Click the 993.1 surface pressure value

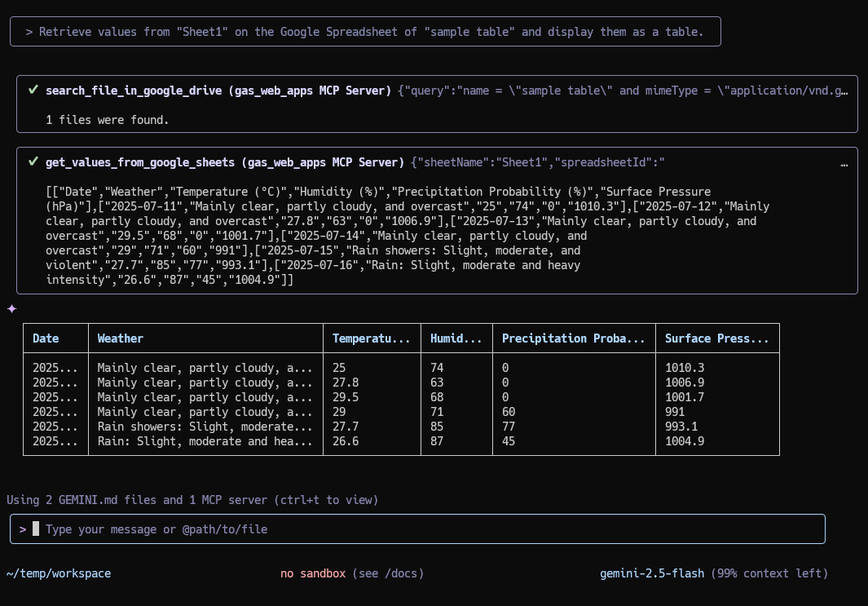pyautogui.click(x=681, y=427)
